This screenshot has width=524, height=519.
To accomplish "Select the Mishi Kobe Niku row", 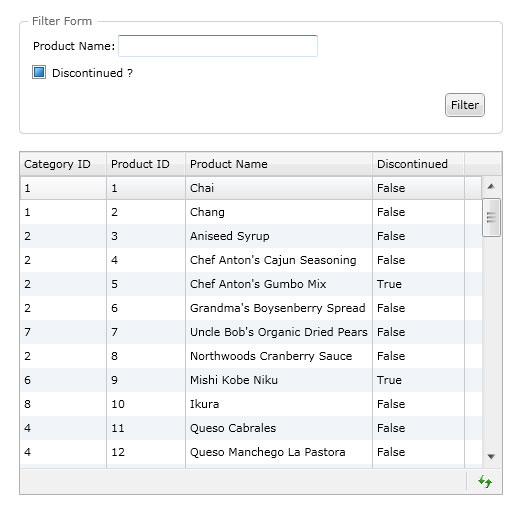I will point(251,380).
